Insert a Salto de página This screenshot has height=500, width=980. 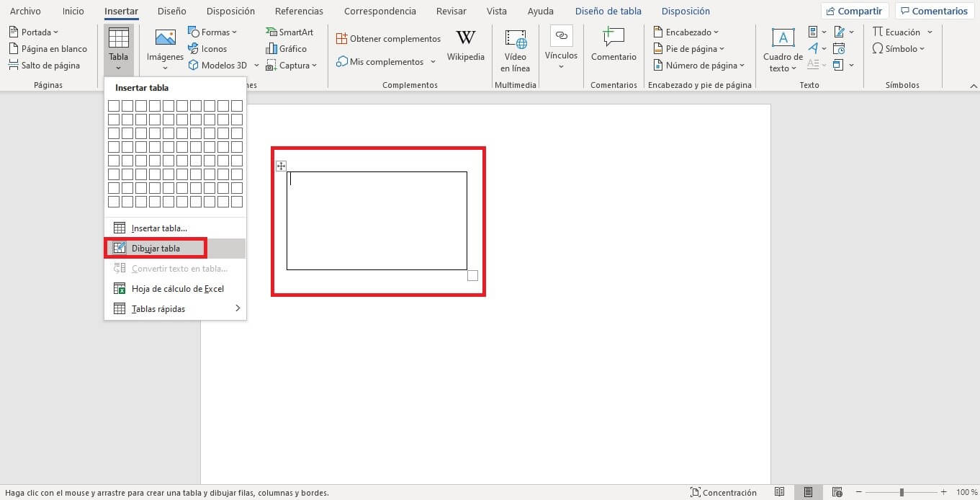[45, 66]
